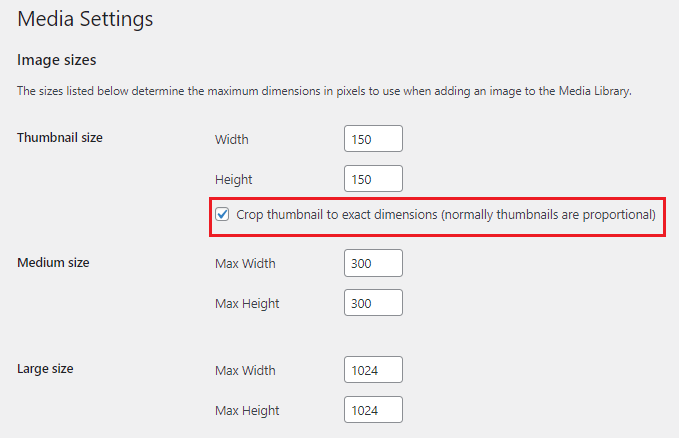The image size is (679, 438).
Task: Select the Medium size Max Height field
Action: (x=373, y=303)
